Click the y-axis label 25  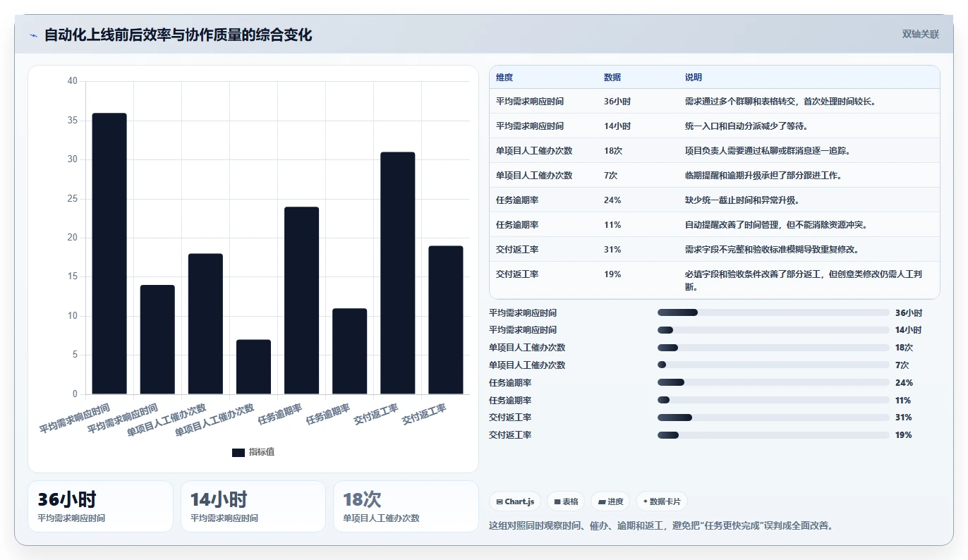(x=73, y=199)
